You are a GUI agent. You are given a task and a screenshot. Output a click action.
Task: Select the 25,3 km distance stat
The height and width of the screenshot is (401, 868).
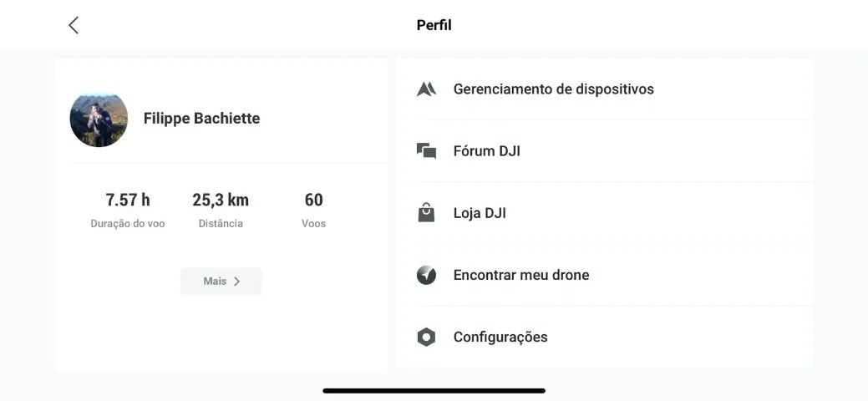click(221, 209)
